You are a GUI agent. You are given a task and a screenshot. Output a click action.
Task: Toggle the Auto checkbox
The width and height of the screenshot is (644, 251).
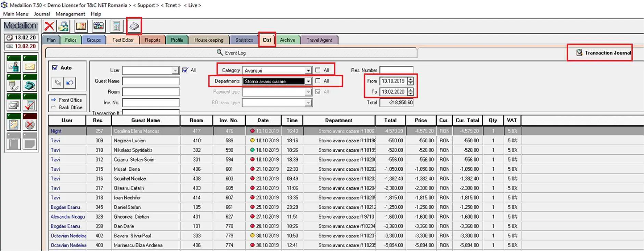pyautogui.click(x=55, y=67)
